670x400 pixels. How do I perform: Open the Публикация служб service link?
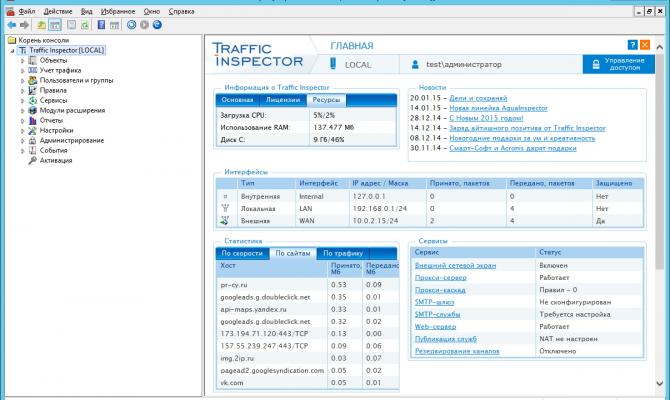point(446,339)
